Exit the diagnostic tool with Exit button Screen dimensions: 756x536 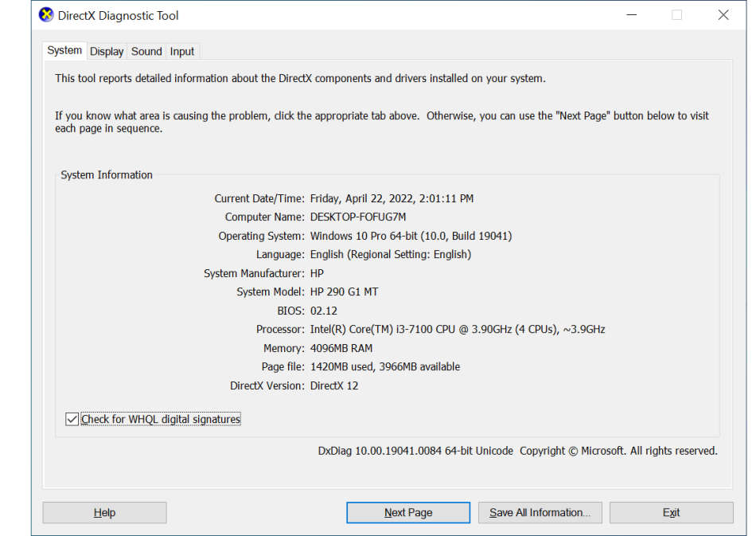(x=671, y=513)
